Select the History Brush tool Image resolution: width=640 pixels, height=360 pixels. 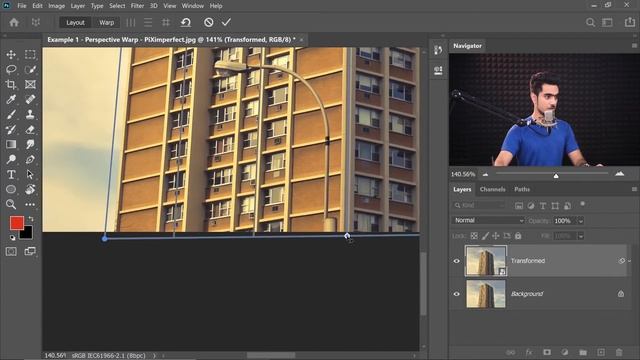point(11,129)
